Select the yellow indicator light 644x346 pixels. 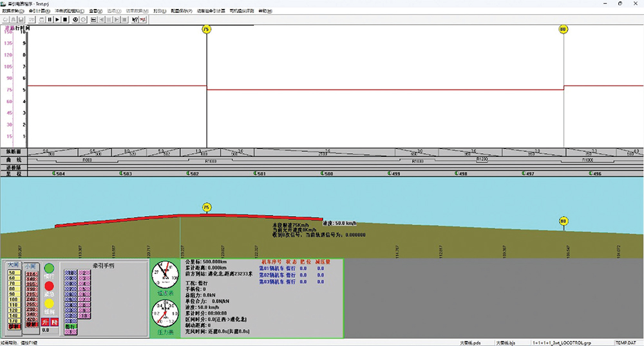[x=49, y=303]
